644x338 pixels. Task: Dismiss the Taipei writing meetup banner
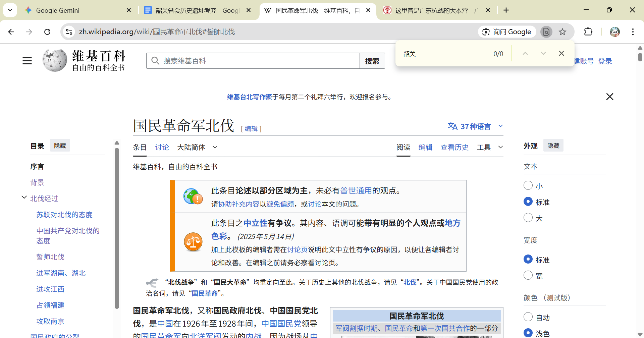609,97
